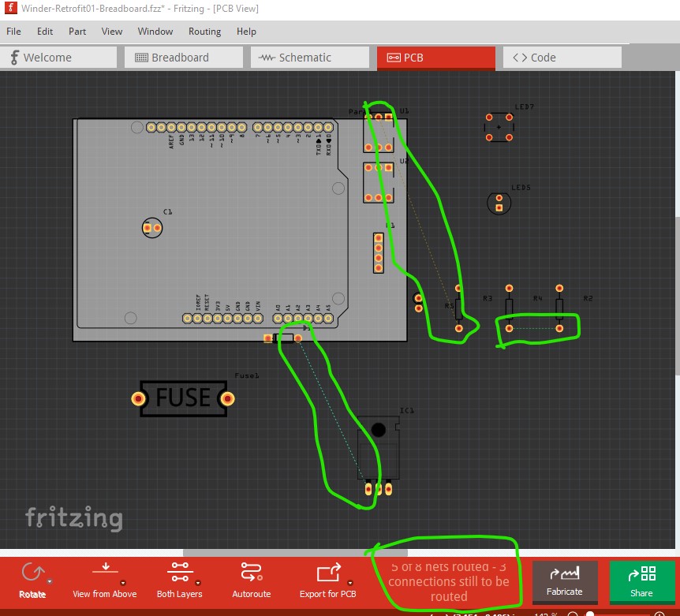Screen dimensions: 680x616
Task: Click the R2 part label
Action: 588,298
